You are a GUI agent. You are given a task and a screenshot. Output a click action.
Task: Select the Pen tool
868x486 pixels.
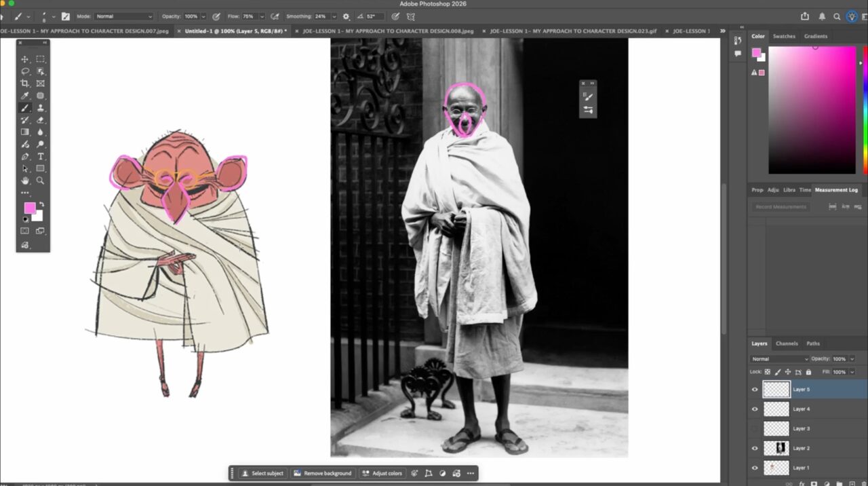(25, 157)
